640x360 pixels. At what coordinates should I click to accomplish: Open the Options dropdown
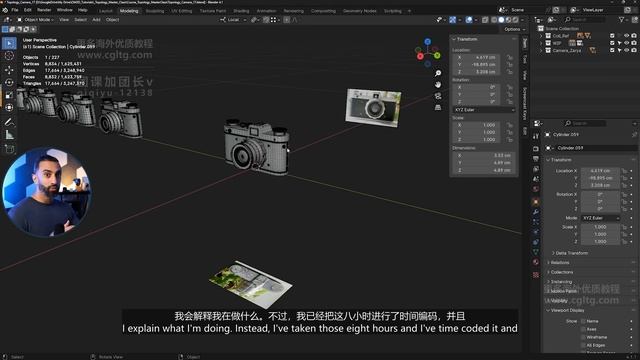[514, 29]
